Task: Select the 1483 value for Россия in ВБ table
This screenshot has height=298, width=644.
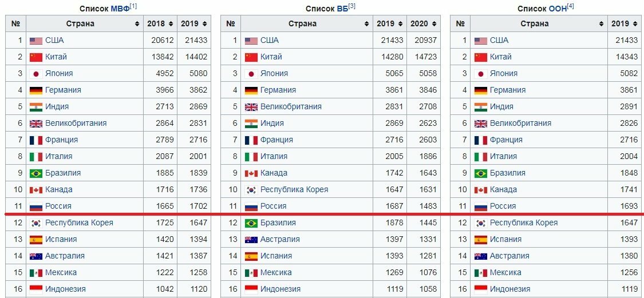Action: (428, 206)
